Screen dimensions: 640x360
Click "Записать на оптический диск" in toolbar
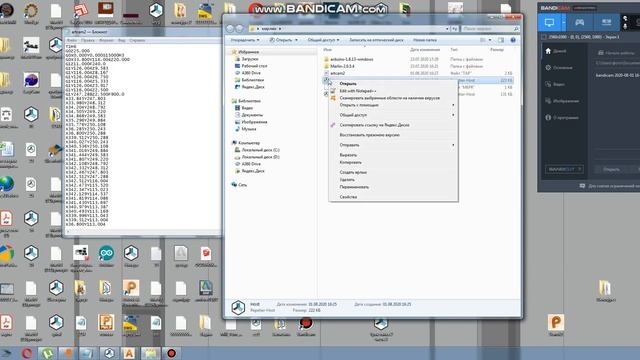point(376,40)
